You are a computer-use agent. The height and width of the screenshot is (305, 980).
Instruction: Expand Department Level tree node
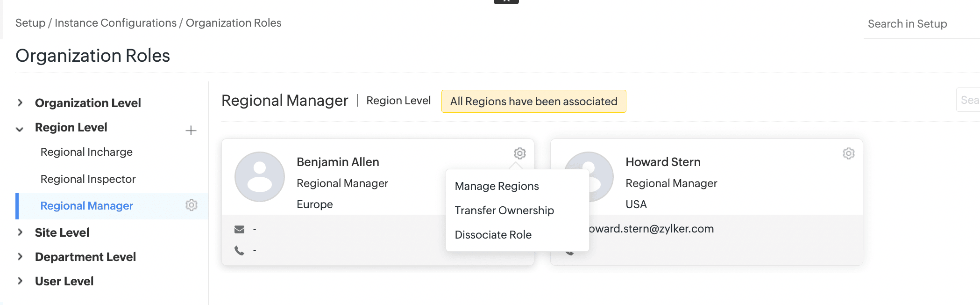tap(20, 256)
